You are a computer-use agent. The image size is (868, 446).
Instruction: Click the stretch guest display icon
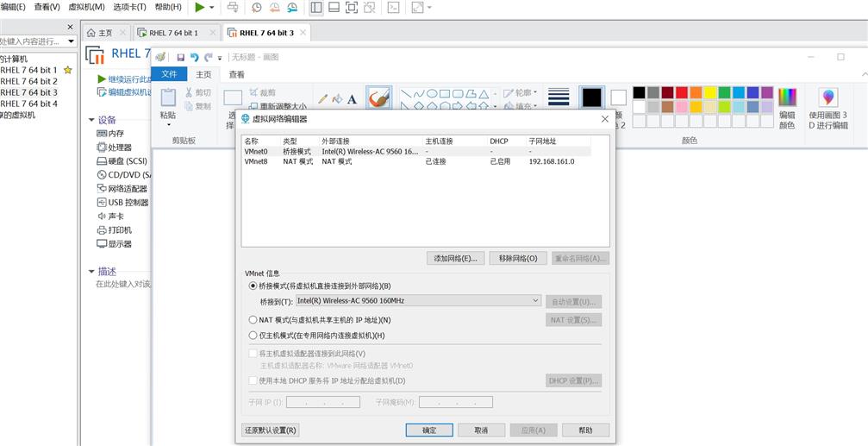pyautogui.click(x=417, y=7)
